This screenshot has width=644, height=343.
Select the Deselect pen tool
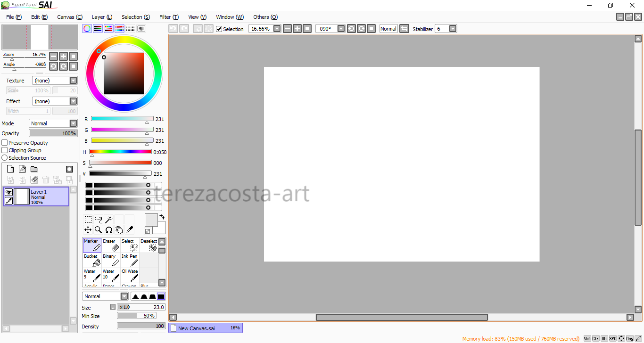click(149, 245)
